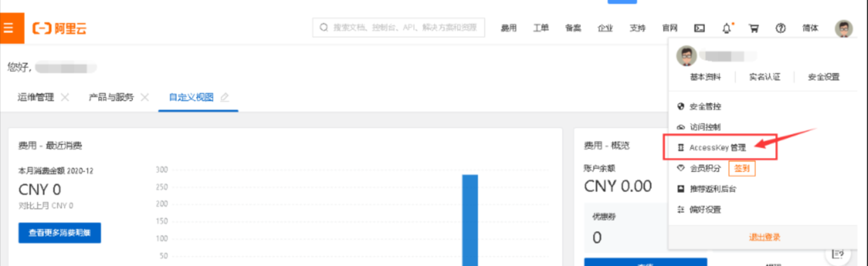Open 会员积分 menu entry

pyautogui.click(x=706, y=169)
